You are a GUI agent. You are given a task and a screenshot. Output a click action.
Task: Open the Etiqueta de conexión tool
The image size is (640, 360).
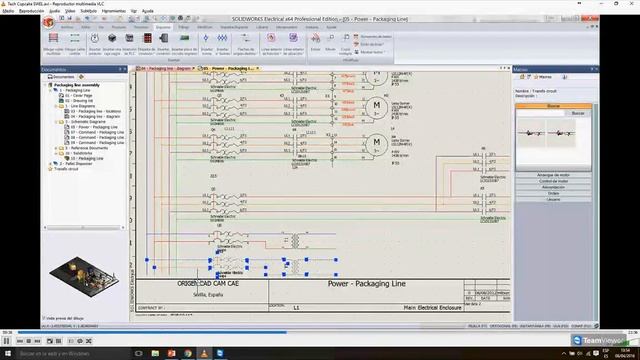pos(147,44)
